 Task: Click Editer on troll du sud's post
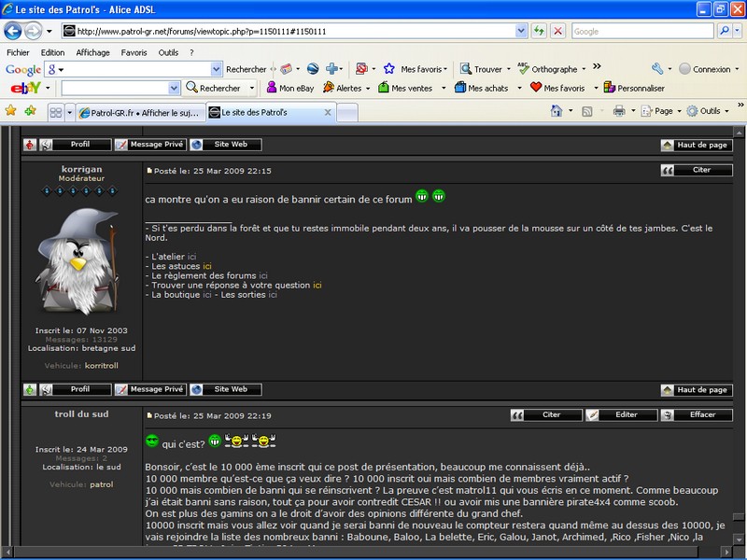click(621, 415)
